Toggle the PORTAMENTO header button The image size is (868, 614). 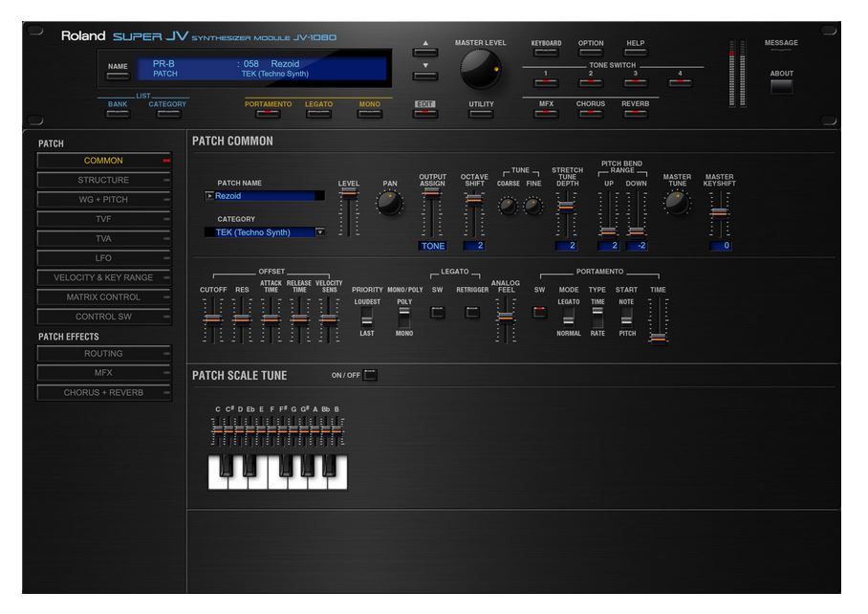(x=268, y=114)
